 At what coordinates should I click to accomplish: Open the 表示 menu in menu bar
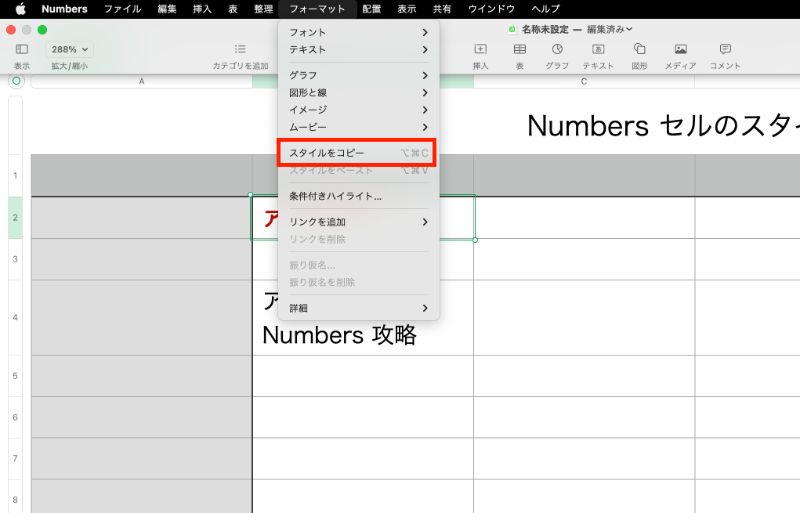(407, 9)
